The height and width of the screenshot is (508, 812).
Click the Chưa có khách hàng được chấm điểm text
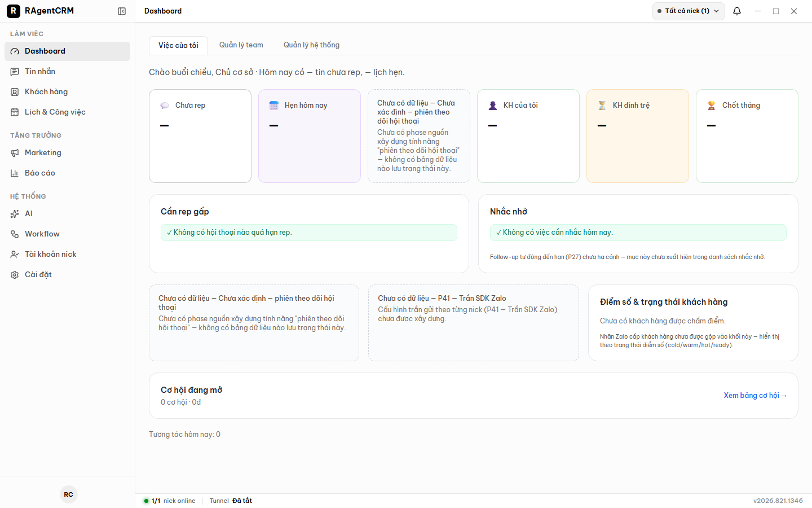click(663, 321)
